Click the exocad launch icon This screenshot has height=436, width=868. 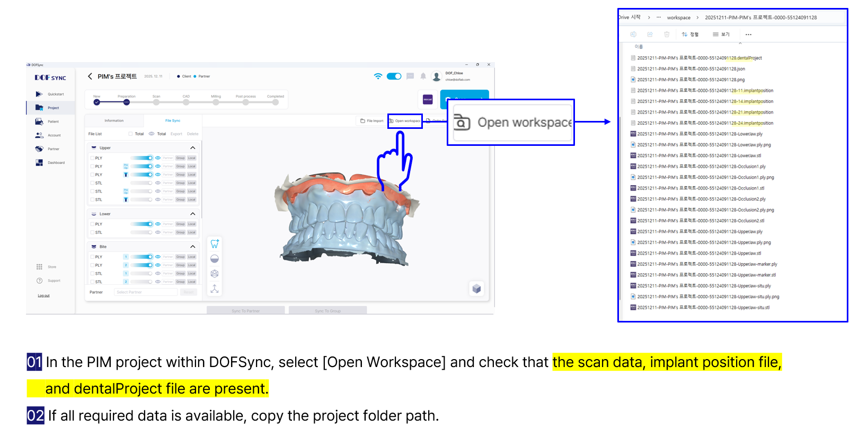click(x=428, y=99)
